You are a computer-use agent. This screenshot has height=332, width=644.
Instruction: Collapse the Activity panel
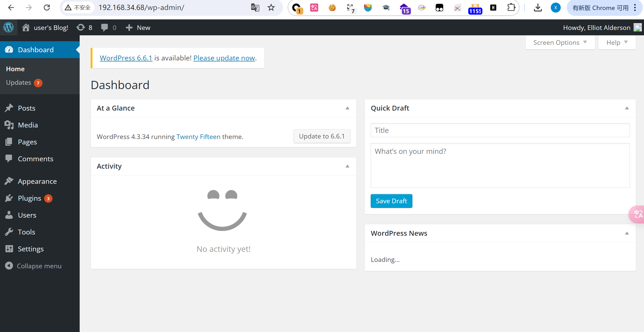pos(347,166)
